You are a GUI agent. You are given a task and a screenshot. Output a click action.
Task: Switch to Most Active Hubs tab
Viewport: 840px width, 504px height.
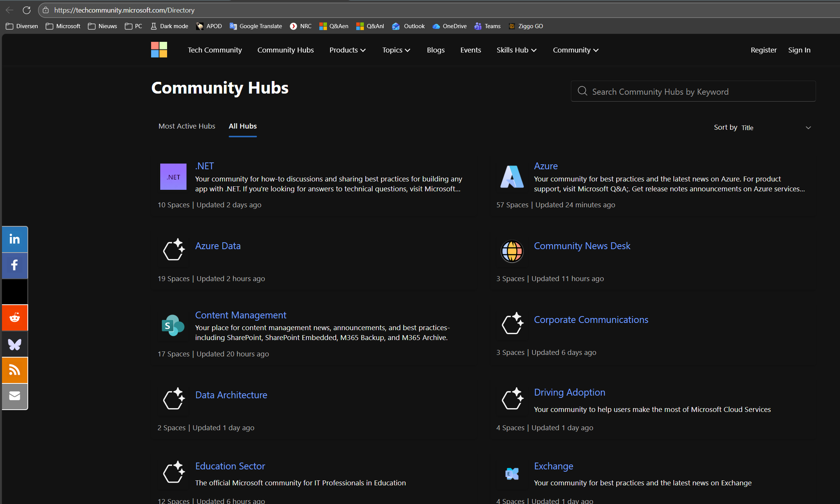click(187, 126)
